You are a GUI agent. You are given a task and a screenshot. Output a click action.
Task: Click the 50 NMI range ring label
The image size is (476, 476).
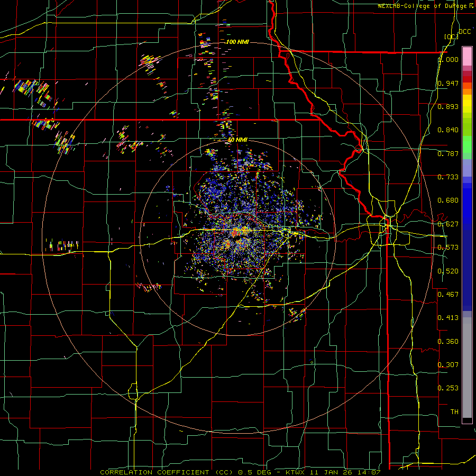coord(237,140)
